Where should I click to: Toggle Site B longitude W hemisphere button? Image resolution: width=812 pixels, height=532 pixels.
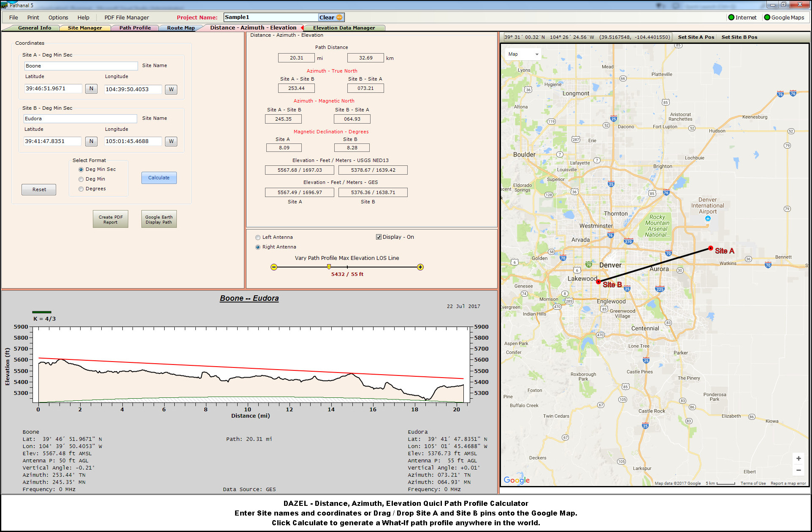tap(171, 141)
